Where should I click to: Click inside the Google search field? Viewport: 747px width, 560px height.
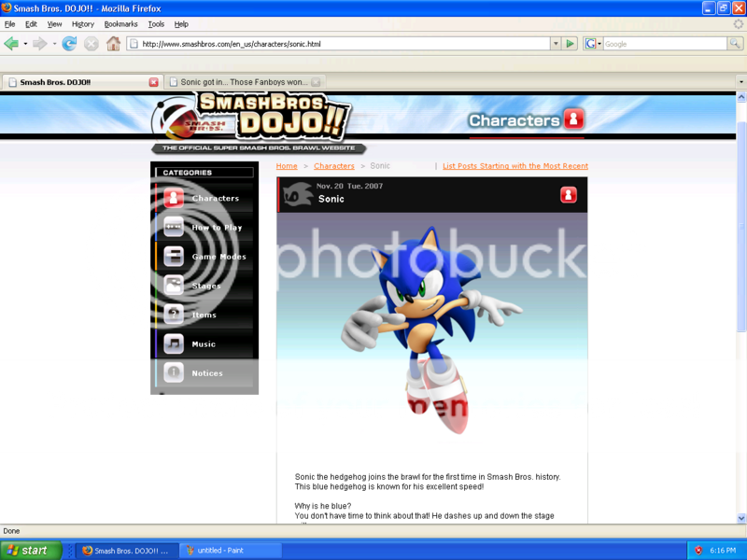point(663,44)
